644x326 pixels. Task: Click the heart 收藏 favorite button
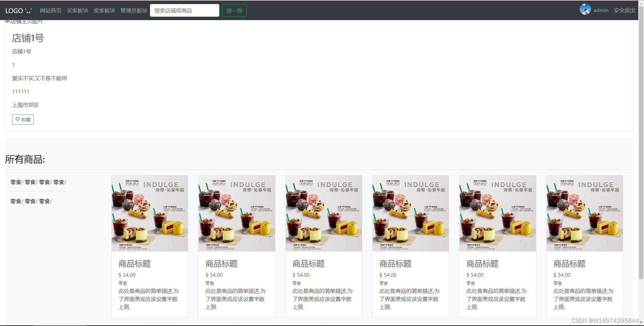(23, 120)
